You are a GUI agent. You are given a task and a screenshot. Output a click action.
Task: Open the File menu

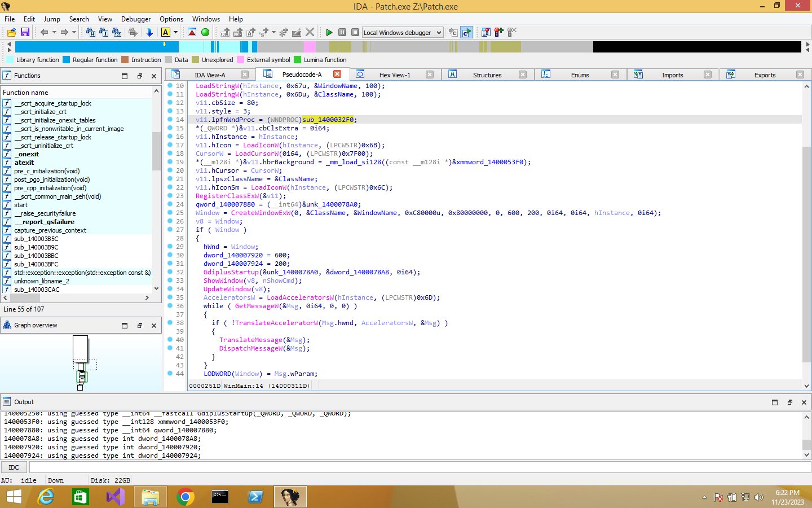pyautogui.click(x=10, y=19)
